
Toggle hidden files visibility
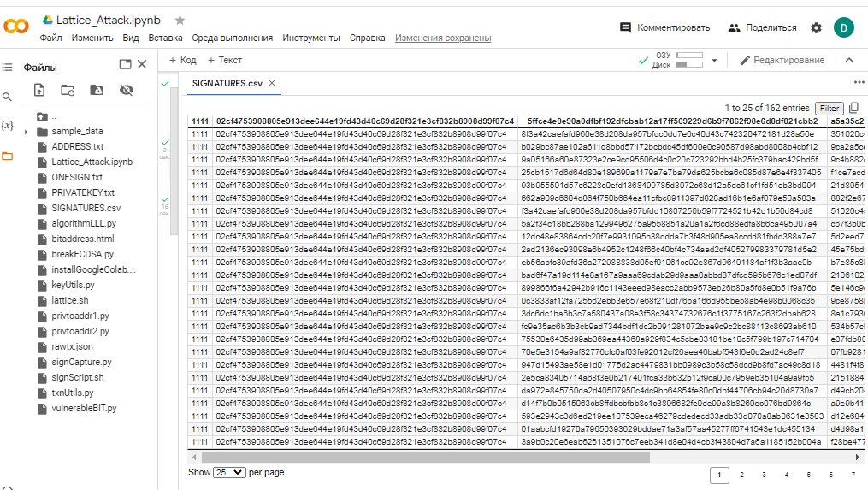[127, 90]
